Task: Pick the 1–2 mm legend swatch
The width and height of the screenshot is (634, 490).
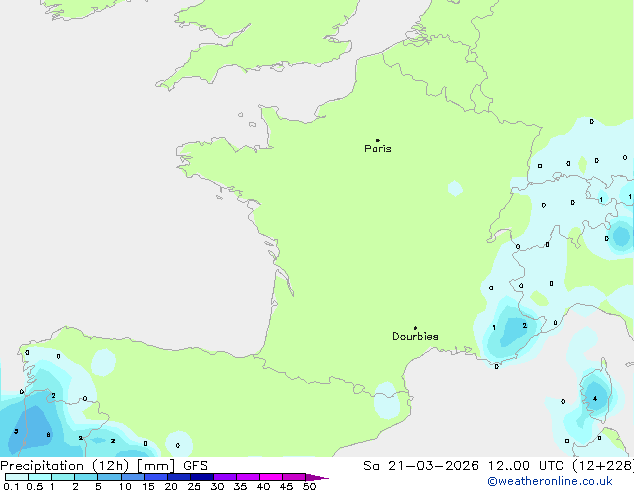Action: click(x=63, y=477)
